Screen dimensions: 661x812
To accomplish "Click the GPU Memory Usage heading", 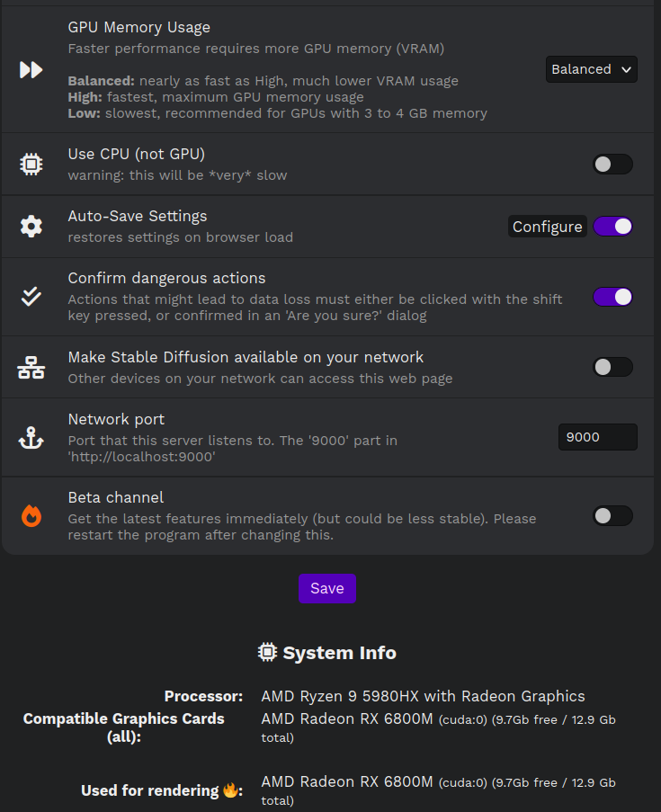I will (x=138, y=27).
